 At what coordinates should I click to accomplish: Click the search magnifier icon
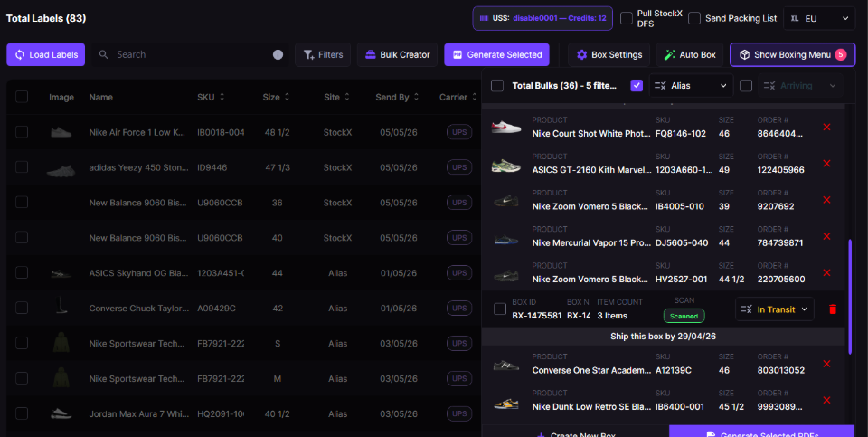coord(103,54)
